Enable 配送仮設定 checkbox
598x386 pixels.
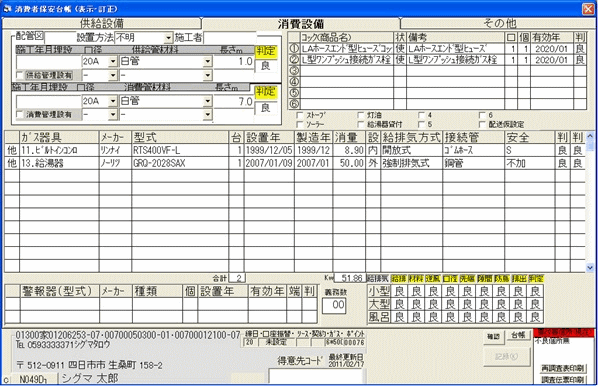point(482,124)
